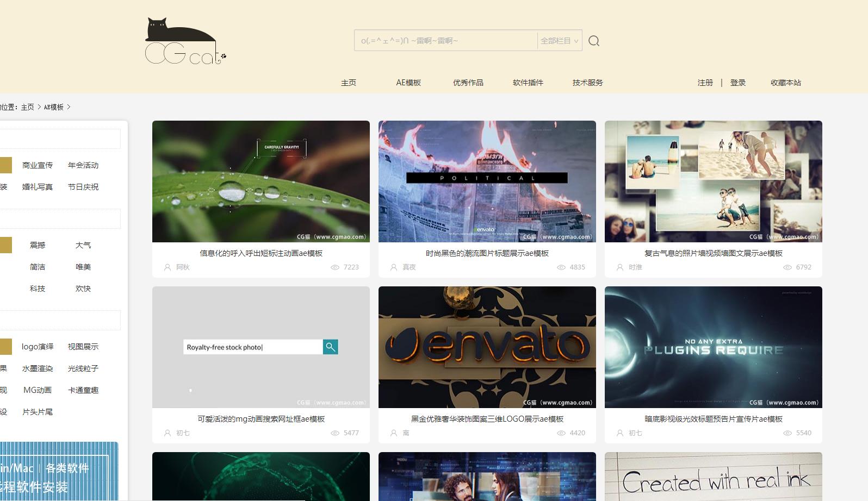Click the eye icon next to 7223

(335, 267)
